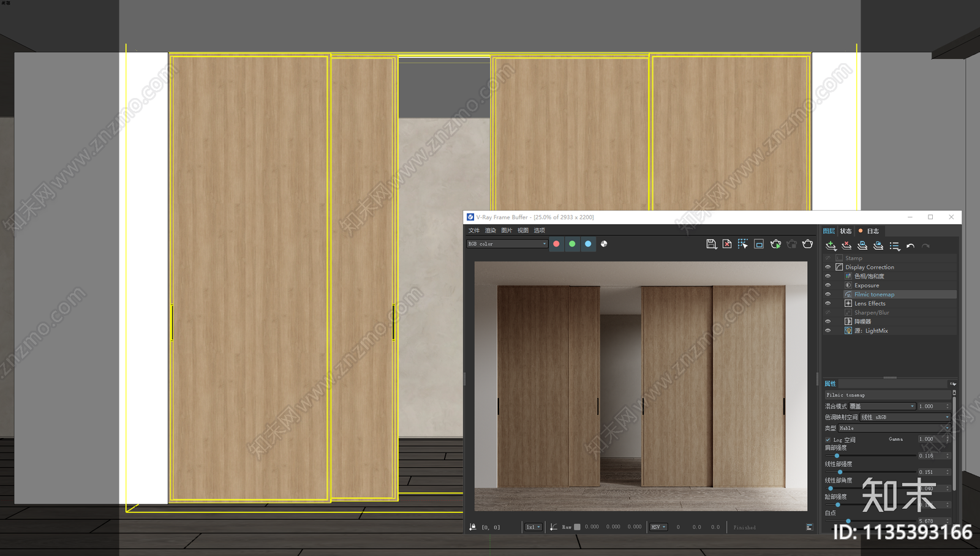
Task: Click the save layer preset icon
Action: pos(862,246)
